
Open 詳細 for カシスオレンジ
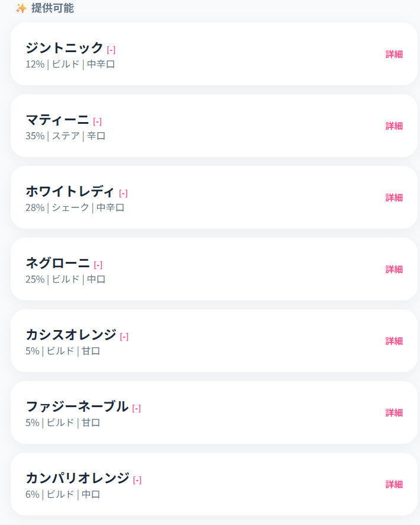coord(395,341)
